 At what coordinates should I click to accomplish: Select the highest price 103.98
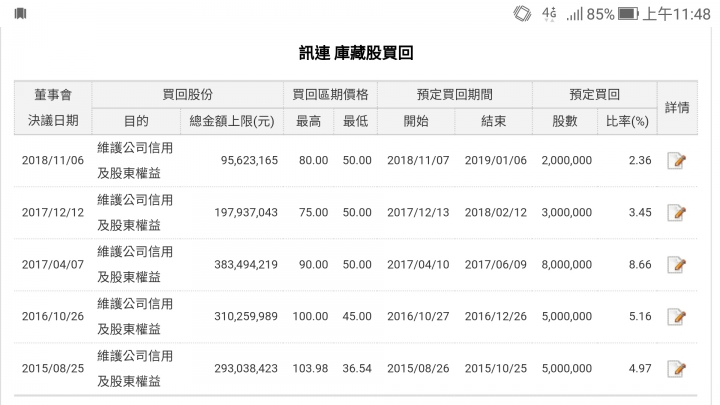click(x=310, y=368)
